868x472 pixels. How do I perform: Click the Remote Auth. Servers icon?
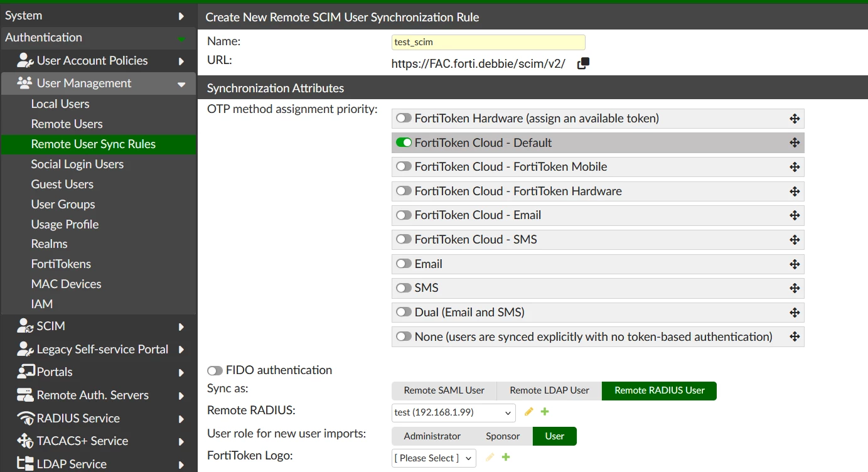25,395
